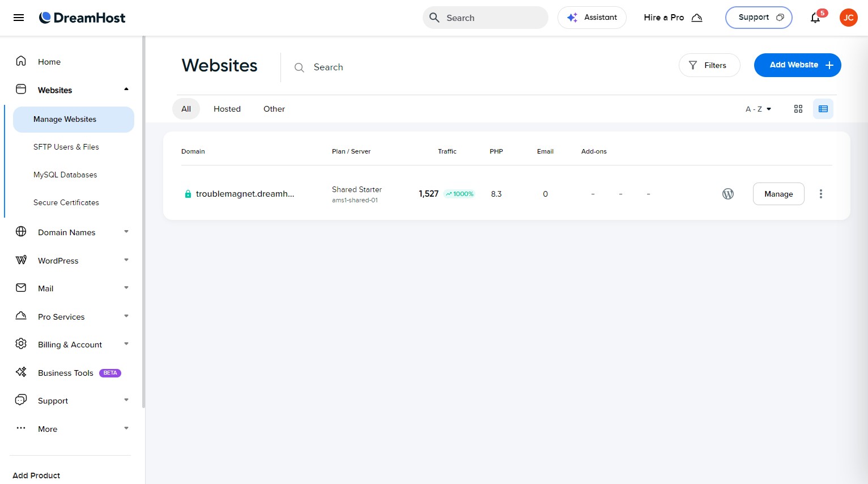This screenshot has width=868, height=484.
Task: Expand the Billing & Account section
Action: pyautogui.click(x=126, y=343)
